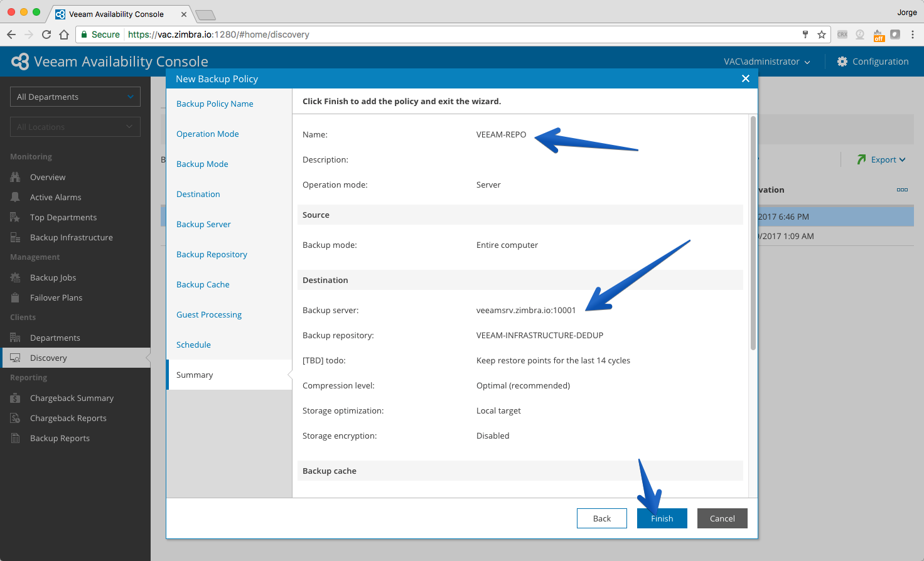Click the Chargeback Summary icon
Viewport: 924px width, 561px height.
click(15, 398)
